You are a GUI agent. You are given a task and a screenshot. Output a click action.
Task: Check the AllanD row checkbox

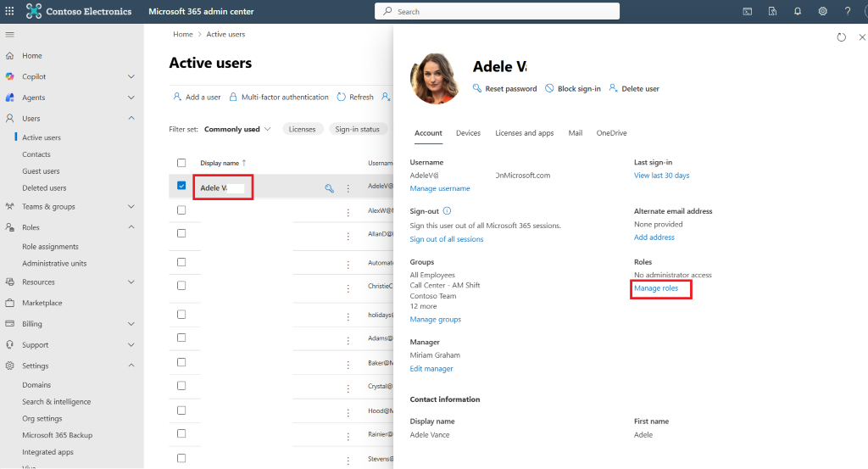click(181, 234)
